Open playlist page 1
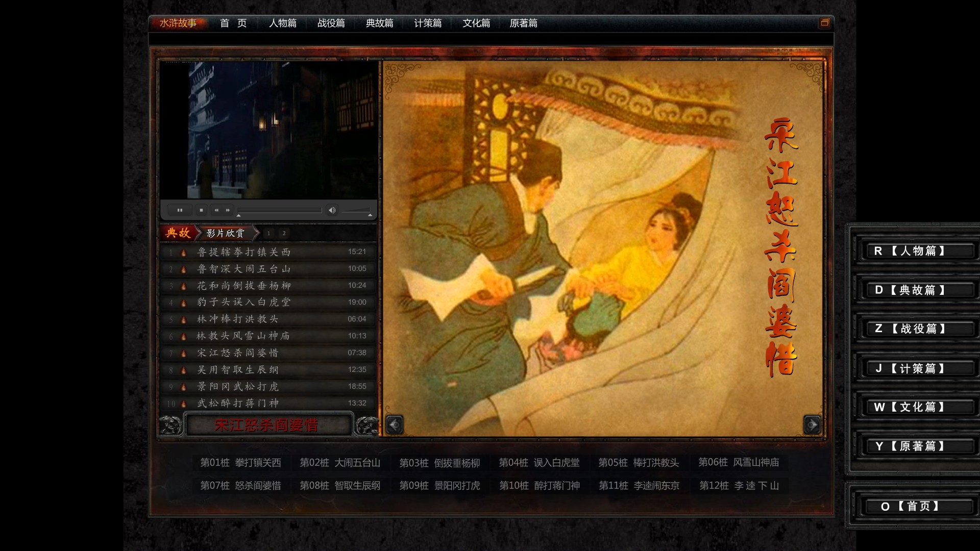Screen dimensions: 980x551 (x=269, y=233)
